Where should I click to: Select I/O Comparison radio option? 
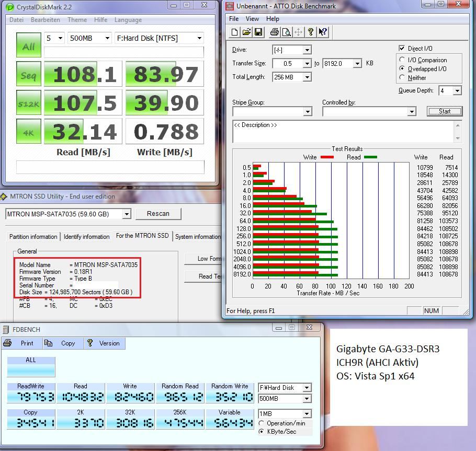(402, 60)
